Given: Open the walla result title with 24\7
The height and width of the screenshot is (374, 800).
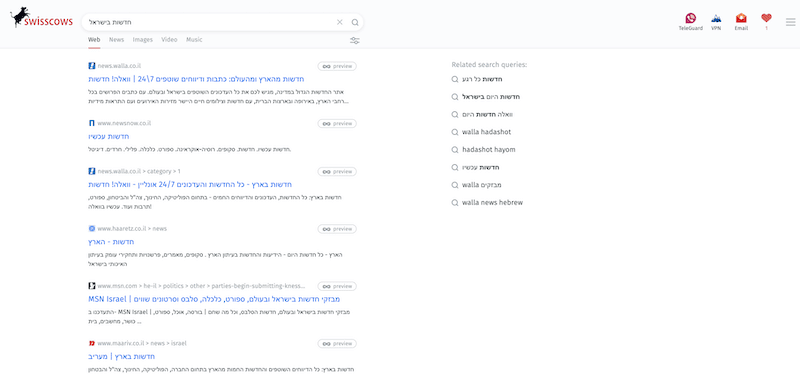Looking at the screenshot, I should point(196,79).
